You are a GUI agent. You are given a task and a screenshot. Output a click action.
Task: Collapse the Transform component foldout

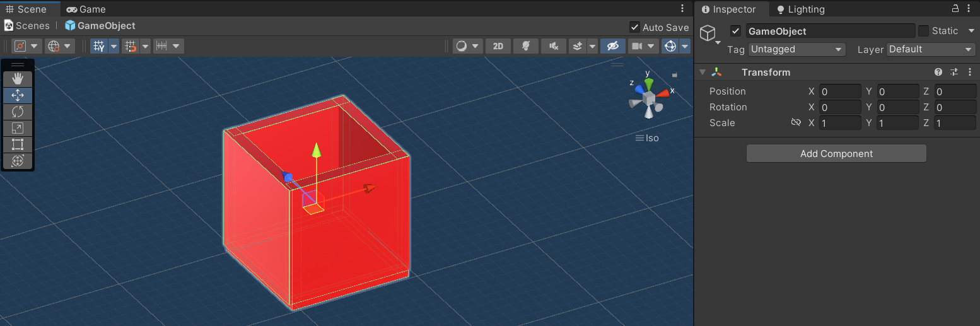click(703, 73)
